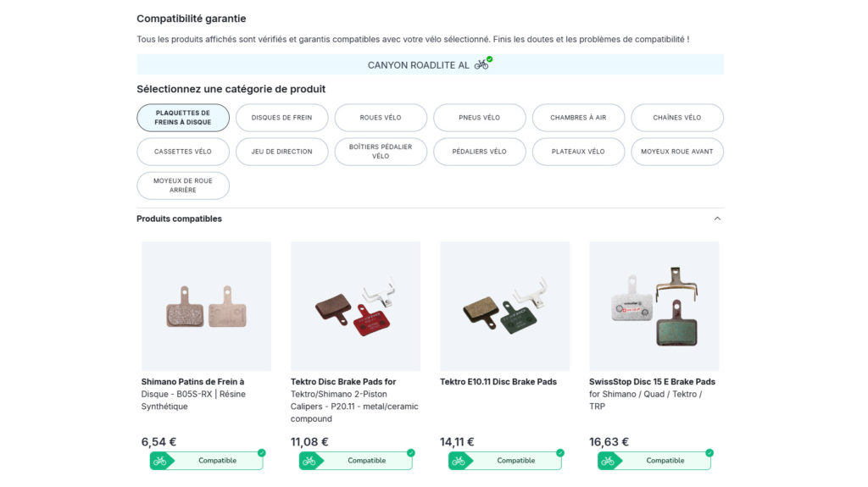Click green checkmark on Tektro E10.11 badge
868x487 pixels.
(x=559, y=453)
